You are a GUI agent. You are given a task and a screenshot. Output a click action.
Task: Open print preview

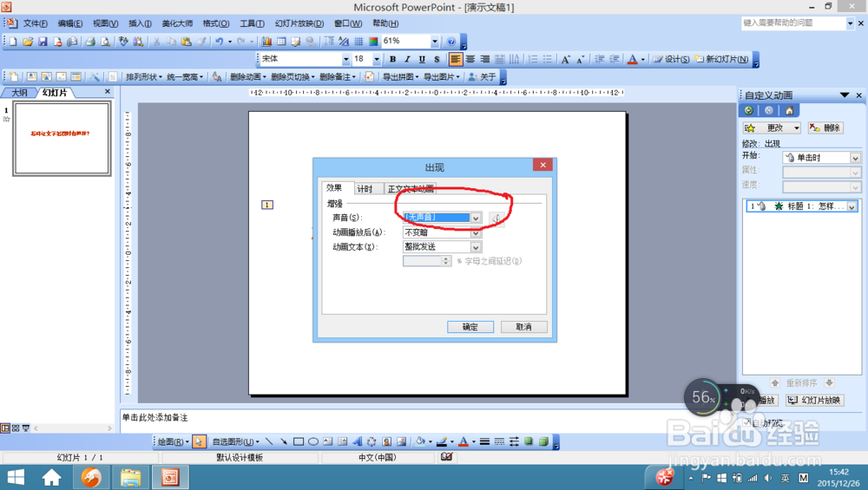point(105,42)
